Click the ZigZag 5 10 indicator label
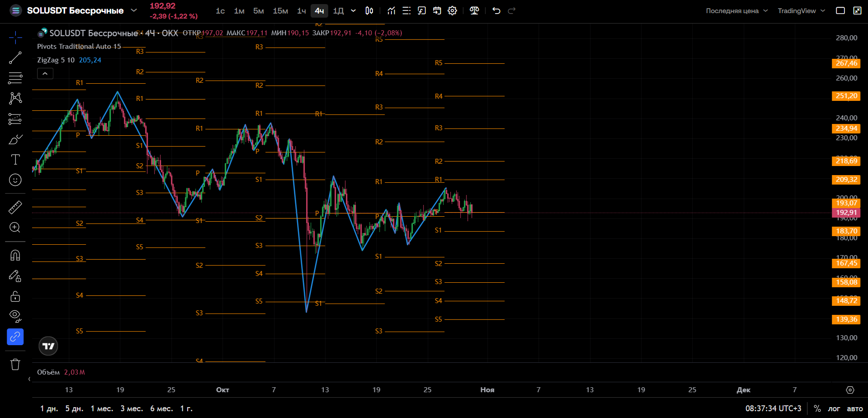Viewport: 868px width, 418px height. (x=56, y=60)
